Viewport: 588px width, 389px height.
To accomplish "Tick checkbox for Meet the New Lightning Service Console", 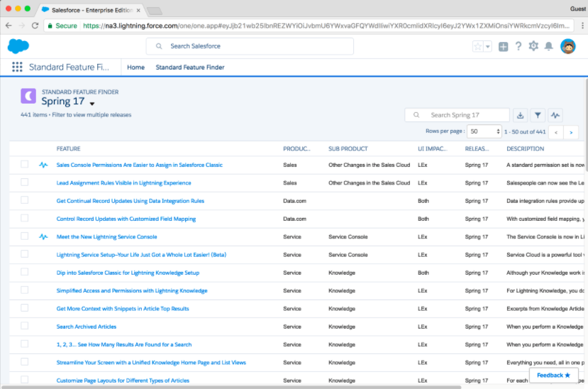I will click(x=24, y=236).
